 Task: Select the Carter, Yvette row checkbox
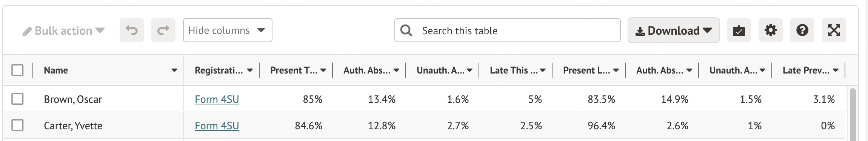click(x=17, y=125)
